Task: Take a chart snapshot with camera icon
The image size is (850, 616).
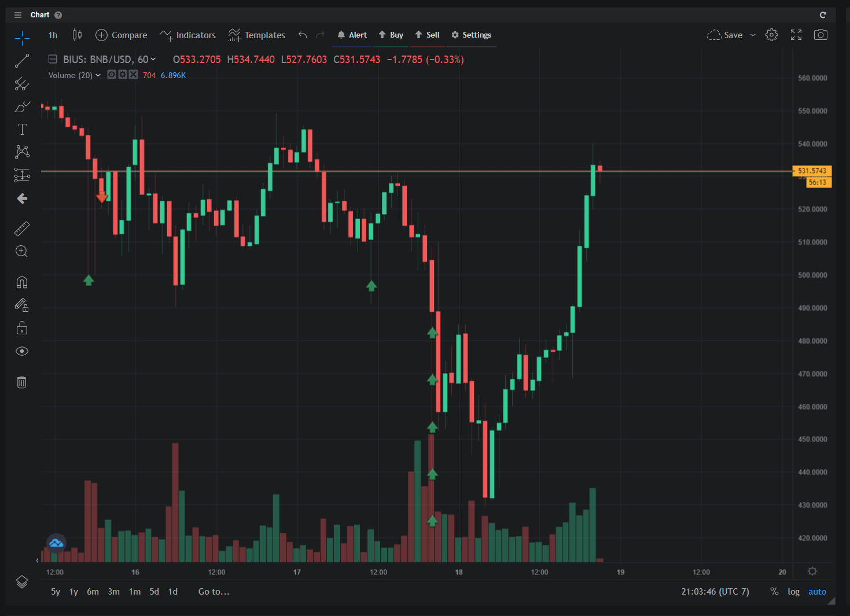Action: tap(820, 35)
